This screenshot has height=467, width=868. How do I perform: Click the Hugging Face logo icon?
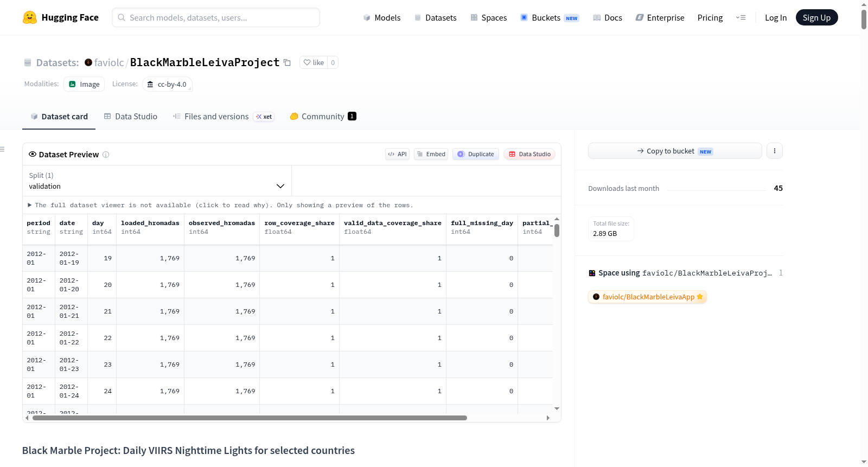click(29, 17)
